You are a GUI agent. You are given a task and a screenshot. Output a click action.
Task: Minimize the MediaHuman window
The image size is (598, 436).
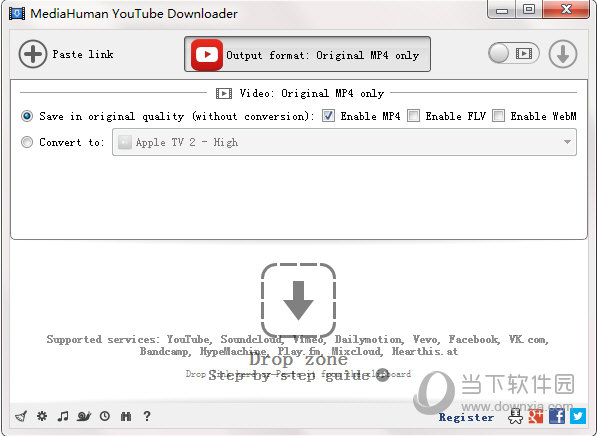tap(502, 10)
